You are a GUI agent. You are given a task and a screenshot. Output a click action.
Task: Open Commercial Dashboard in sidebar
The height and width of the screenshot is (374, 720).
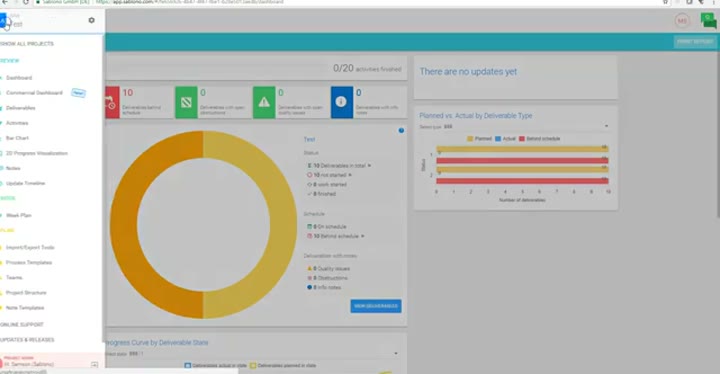(34, 93)
